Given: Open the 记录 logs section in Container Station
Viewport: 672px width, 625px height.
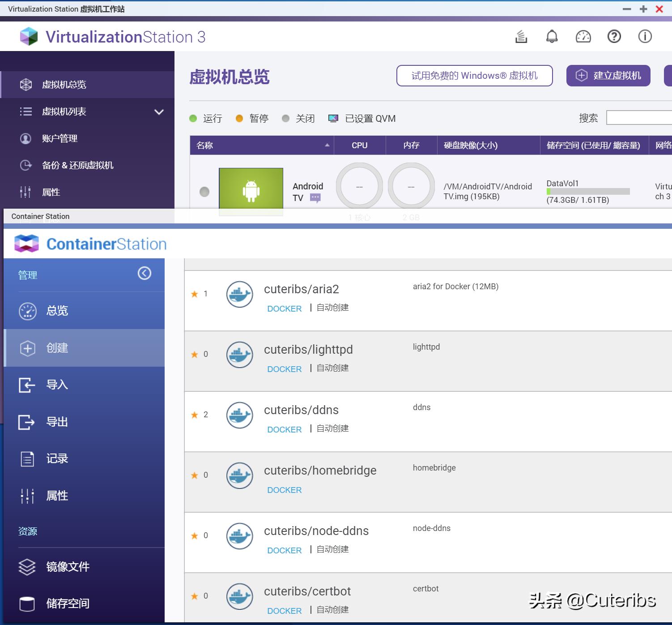Looking at the screenshot, I should pyautogui.click(x=57, y=458).
